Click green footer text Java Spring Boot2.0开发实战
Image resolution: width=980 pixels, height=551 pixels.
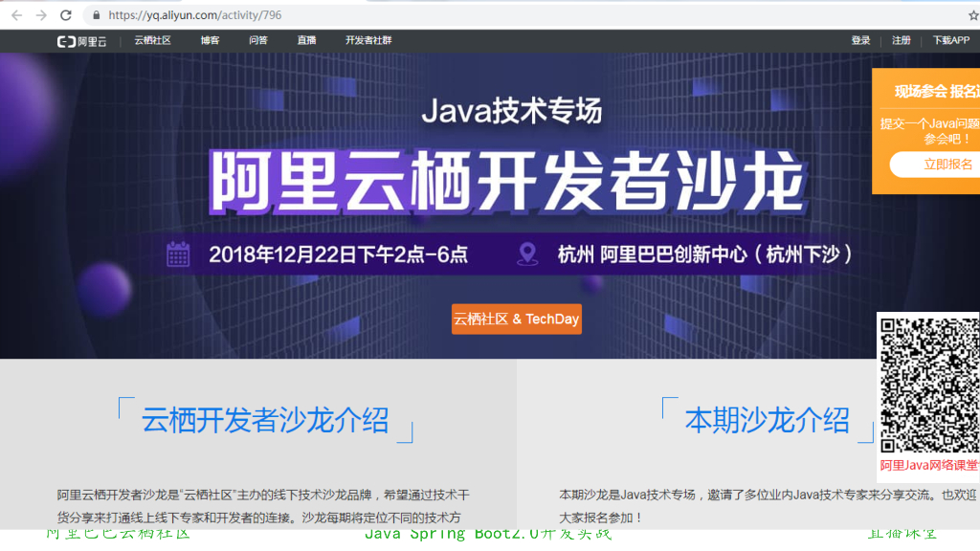(x=488, y=534)
